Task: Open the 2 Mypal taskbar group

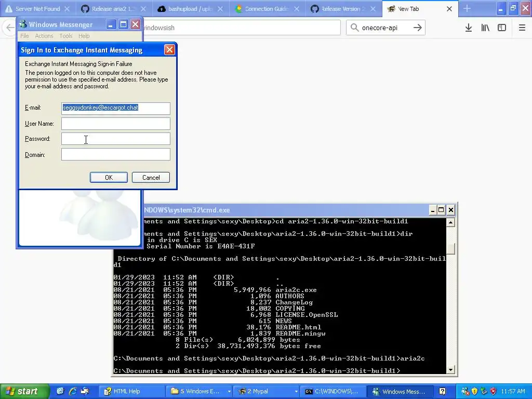Action: (267, 392)
